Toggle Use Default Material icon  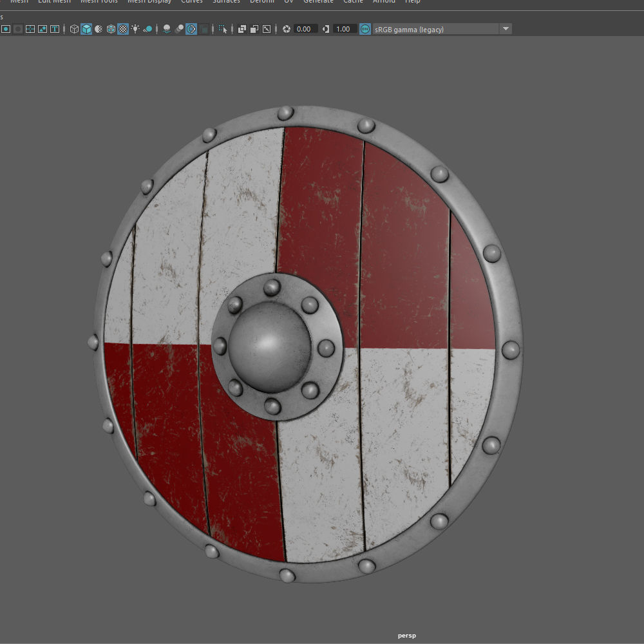point(99,29)
